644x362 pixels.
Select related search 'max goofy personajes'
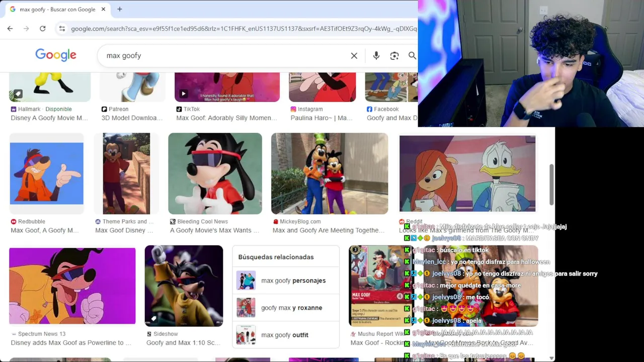click(x=286, y=281)
